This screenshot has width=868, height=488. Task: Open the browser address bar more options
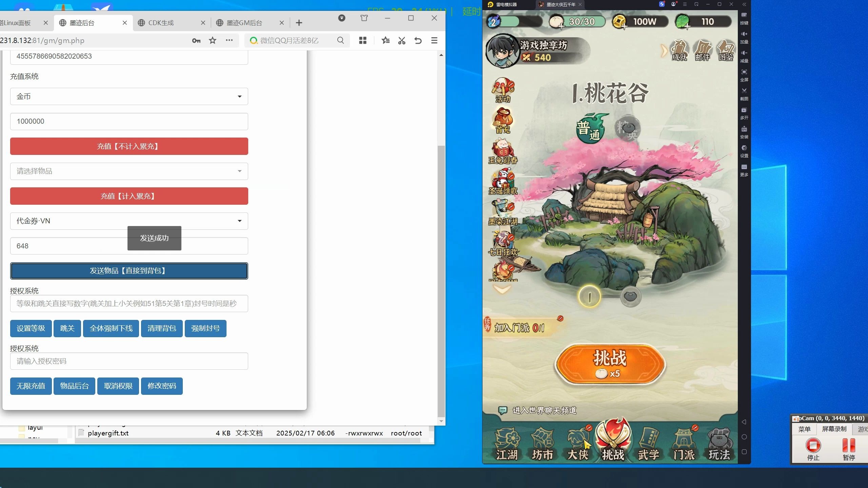[x=229, y=41]
